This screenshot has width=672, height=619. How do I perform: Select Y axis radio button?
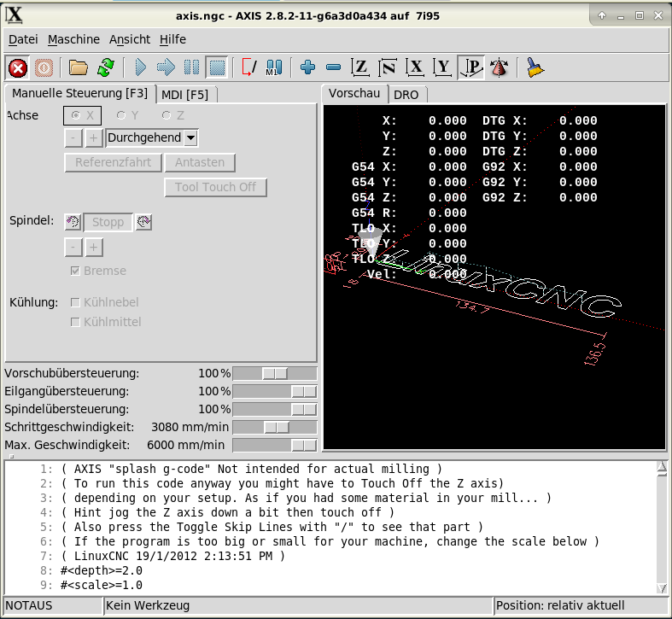tap(128, 115)
